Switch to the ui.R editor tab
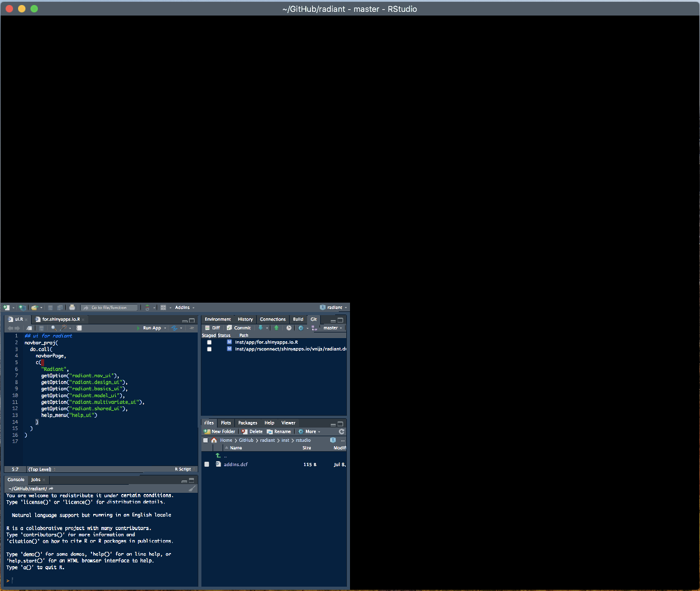 (x=16, y=319)
